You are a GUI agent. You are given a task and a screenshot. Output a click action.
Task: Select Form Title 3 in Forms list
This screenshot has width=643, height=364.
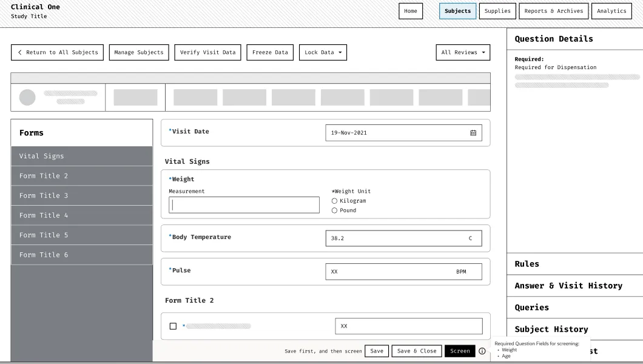point(82,195)
